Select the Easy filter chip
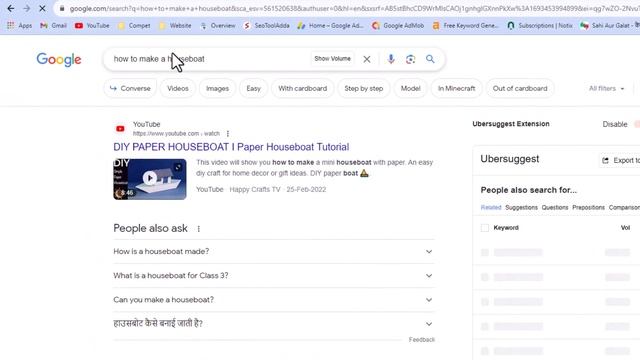Viewport: 640px width, 360px height. (x=253, y=89)
